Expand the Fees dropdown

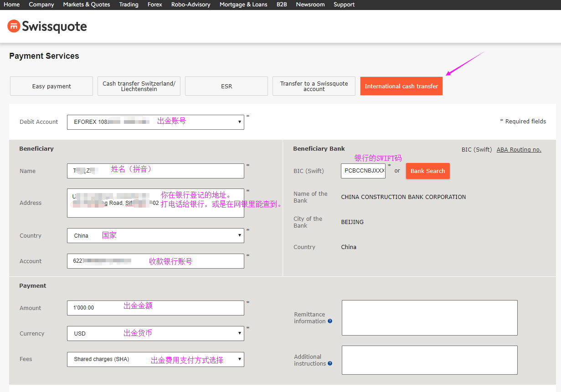tap(155, 359)
